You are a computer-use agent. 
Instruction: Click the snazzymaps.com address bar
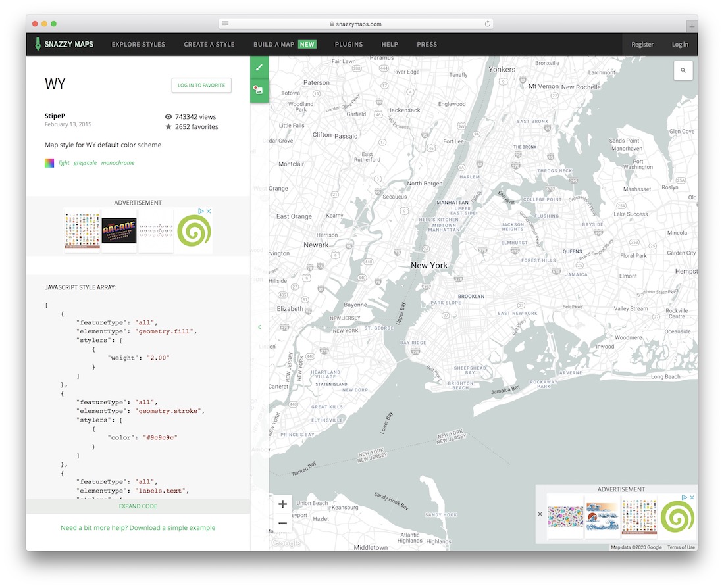355,24
